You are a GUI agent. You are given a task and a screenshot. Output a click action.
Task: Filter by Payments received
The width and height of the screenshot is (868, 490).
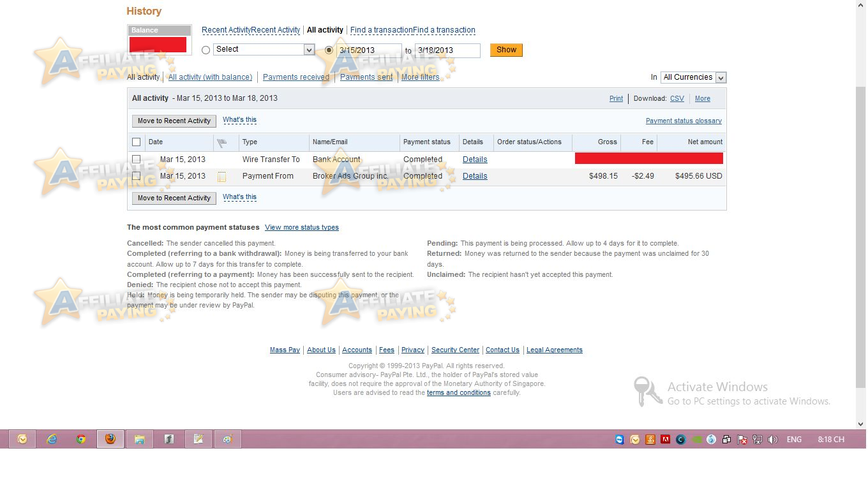[296, 77]
